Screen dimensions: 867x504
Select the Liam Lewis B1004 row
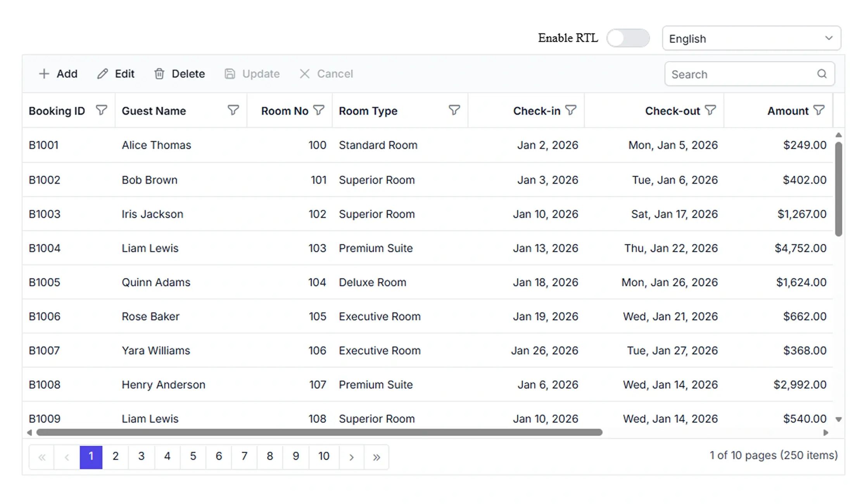pyautogui.click(x=427, y=248)
